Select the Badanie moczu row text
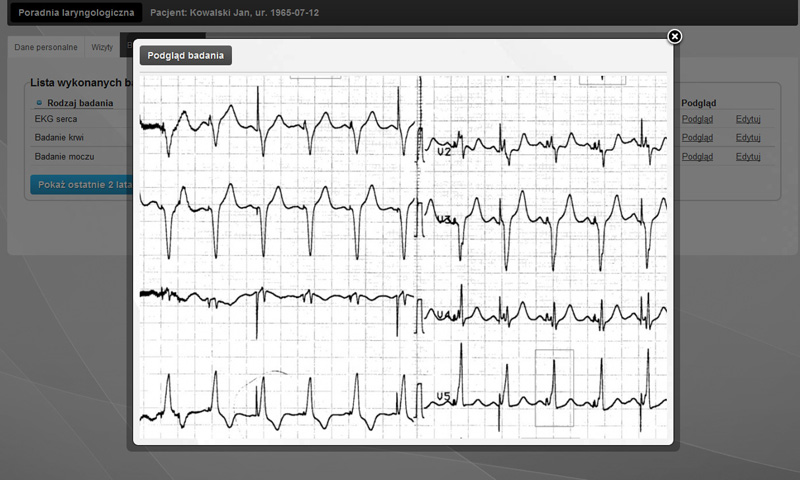800x480 pixels. pos(64,157)
